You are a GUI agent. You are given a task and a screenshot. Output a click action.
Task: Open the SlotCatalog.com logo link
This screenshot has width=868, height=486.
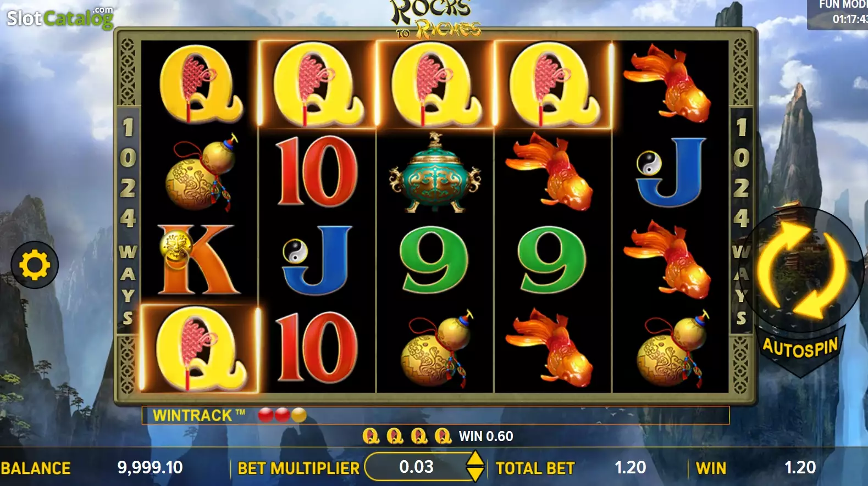(60, 18)
